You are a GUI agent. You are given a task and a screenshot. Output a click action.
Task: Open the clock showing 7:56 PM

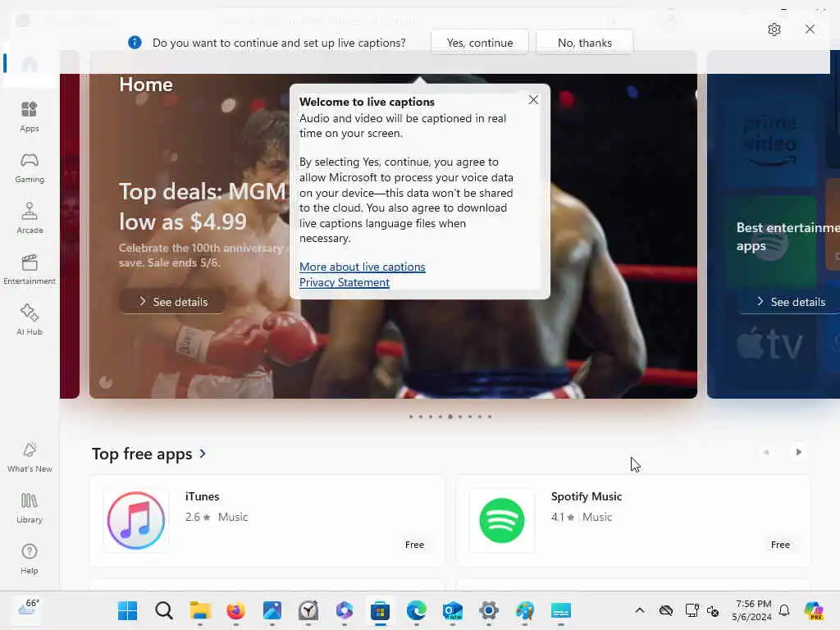tap(753, 610)
